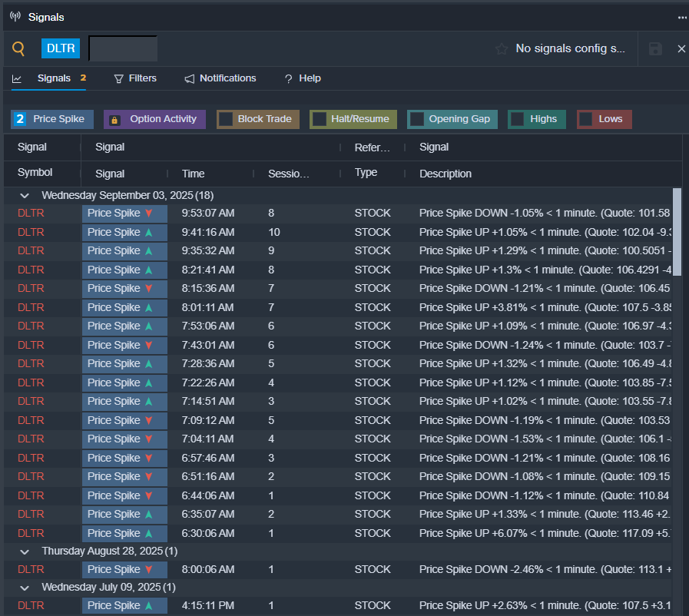Click the 6:35:07 AM time cell

click(x=208, y=514)
